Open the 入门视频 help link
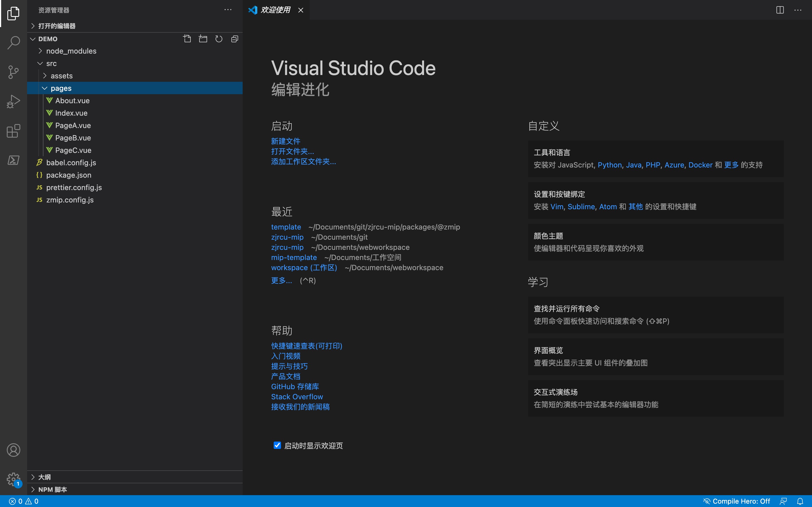The height and width of the screenshot is (507, 812). point(286,356)
